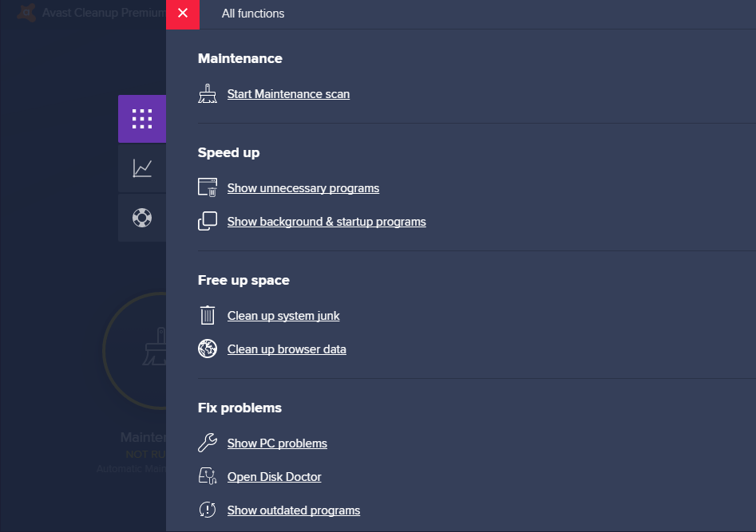Click the trash can icon for system junk
756x532 pixels.
click(208, 316)
